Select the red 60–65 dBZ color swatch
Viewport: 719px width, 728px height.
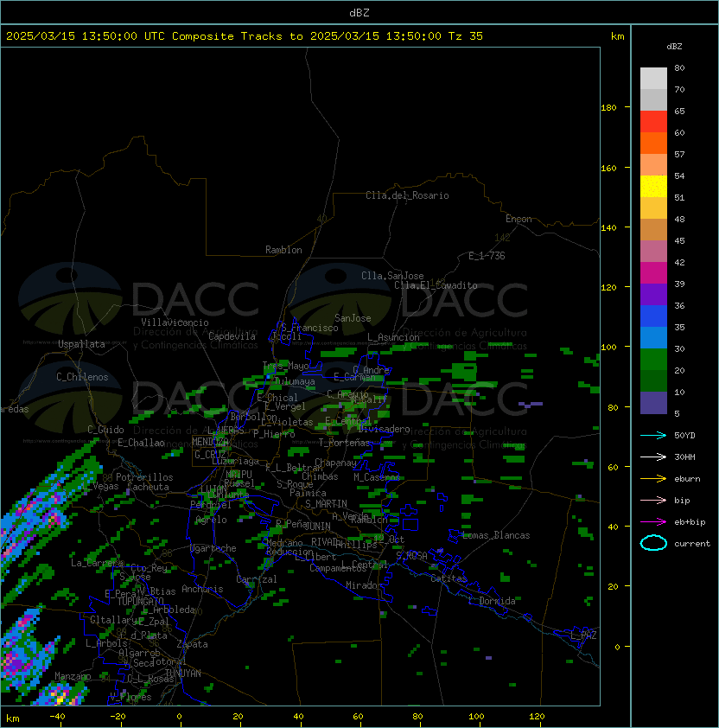click(653, 122)
